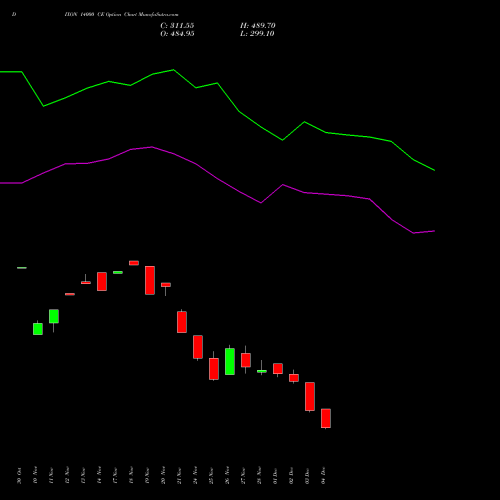Click the red candle above 25 Nov
The image size is (500, 500).
tap(214, 369)
